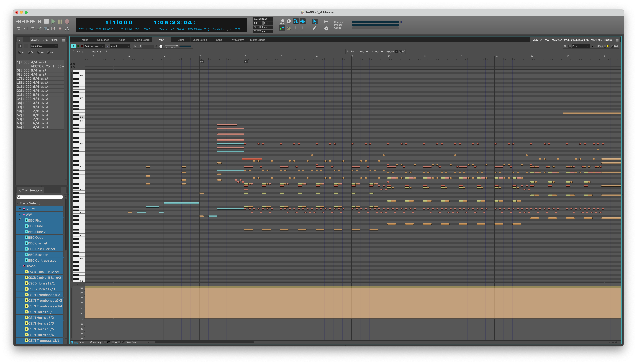This screenshot has width=637, height=364.
Task: Select BBC Bassoon track in selector
Action: pos(38,254)
